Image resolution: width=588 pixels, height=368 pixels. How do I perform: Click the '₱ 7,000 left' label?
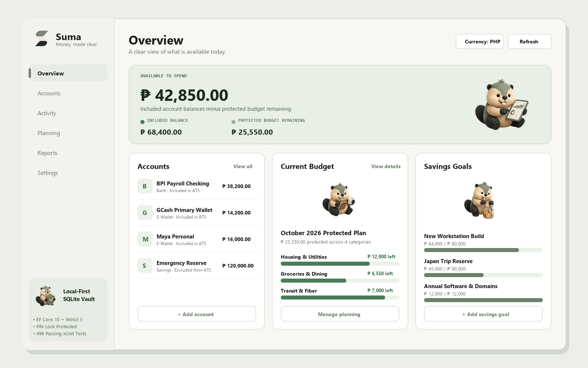tap(380, 290)
